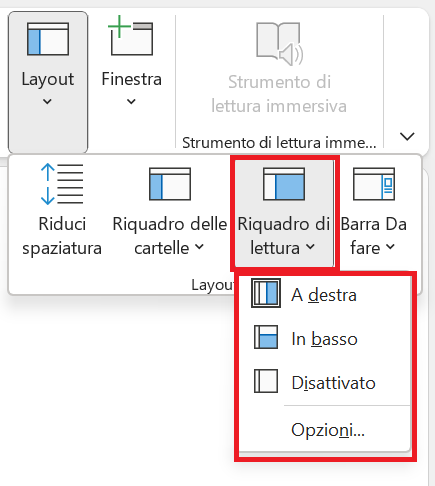Expand the chevron under Layout
This screenshot has height=486, width=435.
tap(47, 101)
